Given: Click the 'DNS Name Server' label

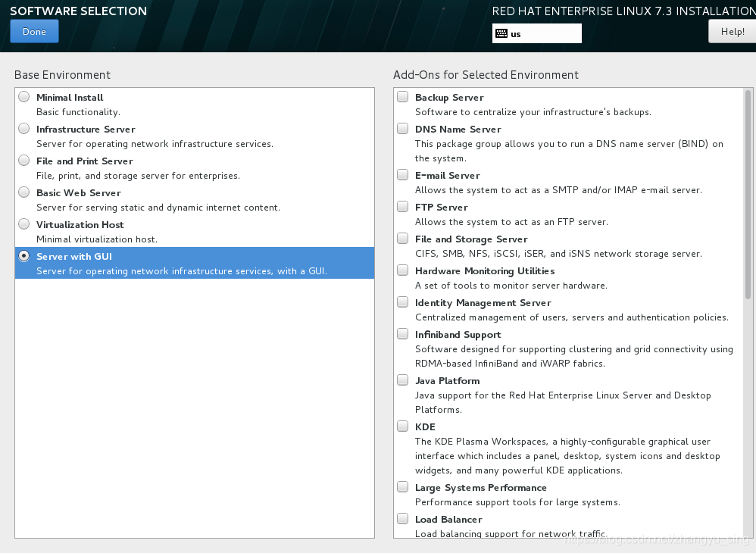Looking at the screenshot, I should 458,130.
